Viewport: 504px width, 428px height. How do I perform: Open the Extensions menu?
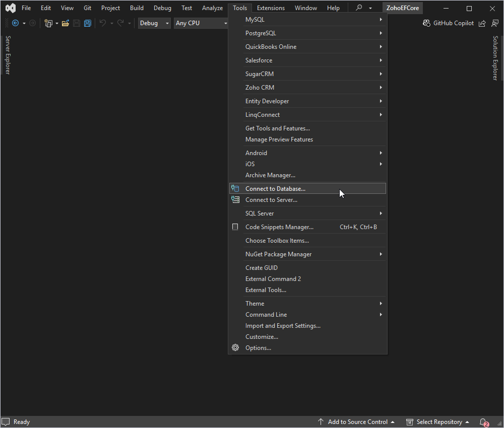[271, 8]
